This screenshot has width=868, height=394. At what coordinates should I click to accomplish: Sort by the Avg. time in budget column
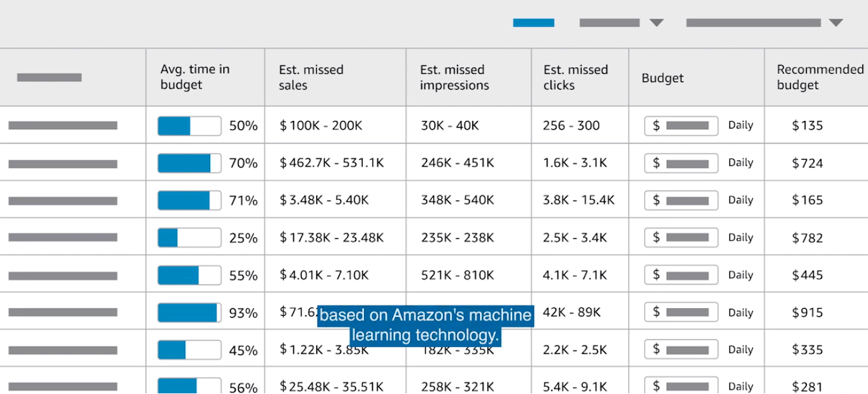point(195,77)
